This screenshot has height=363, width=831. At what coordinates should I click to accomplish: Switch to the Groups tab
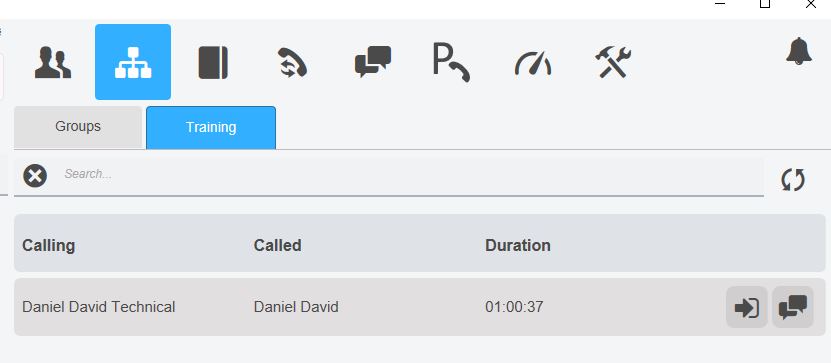click(78, 127)
